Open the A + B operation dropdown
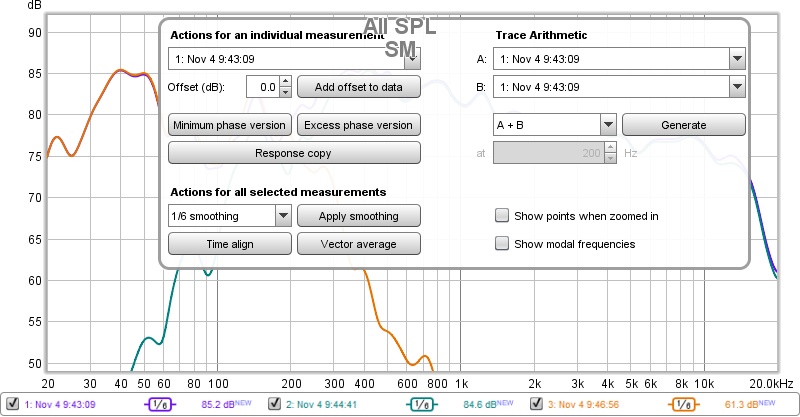 pos(608,125)
